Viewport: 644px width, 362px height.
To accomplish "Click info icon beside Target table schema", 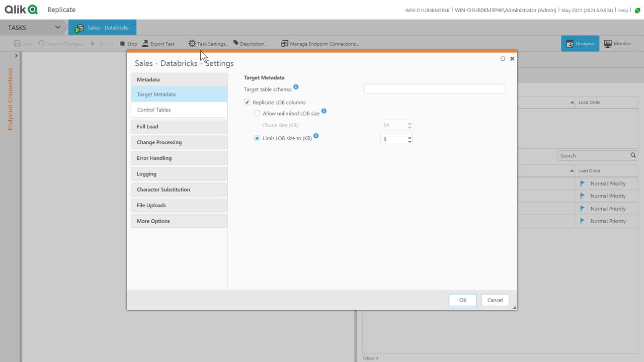I will pos(296,87).
